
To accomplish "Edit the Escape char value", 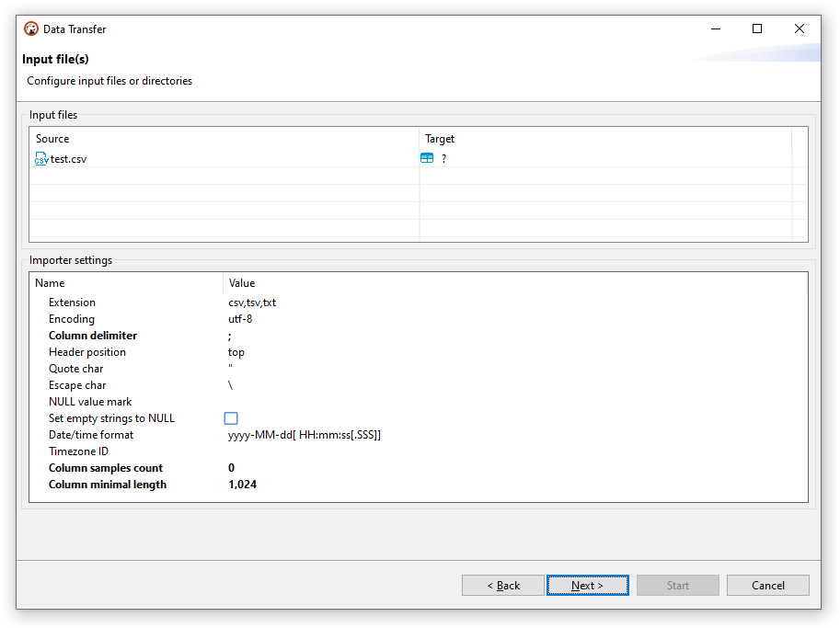I will click(x=276, y=384).
